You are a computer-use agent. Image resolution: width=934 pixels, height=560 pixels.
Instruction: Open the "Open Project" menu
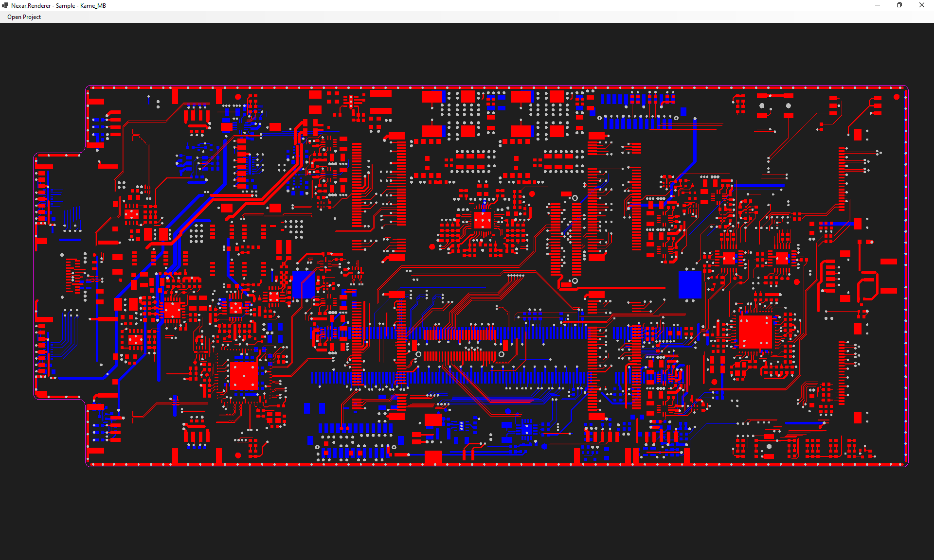pyautogui.click(x=23, y=17)
